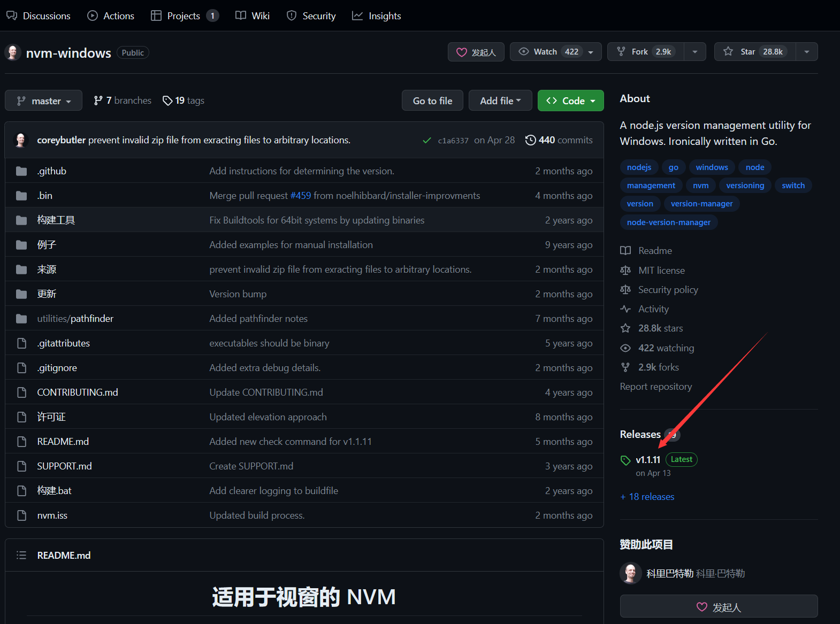
Task: Select the nodejs topic tag
Action: click(639, 167)
